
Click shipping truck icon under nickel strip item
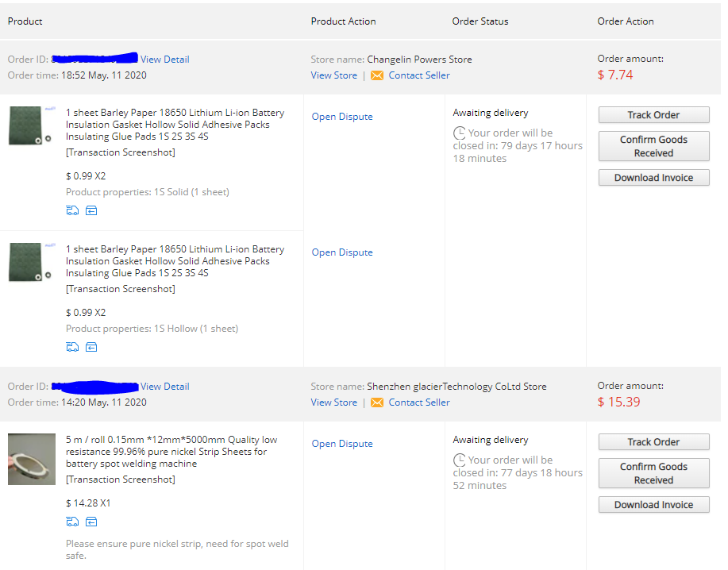(x=72, y=522)
